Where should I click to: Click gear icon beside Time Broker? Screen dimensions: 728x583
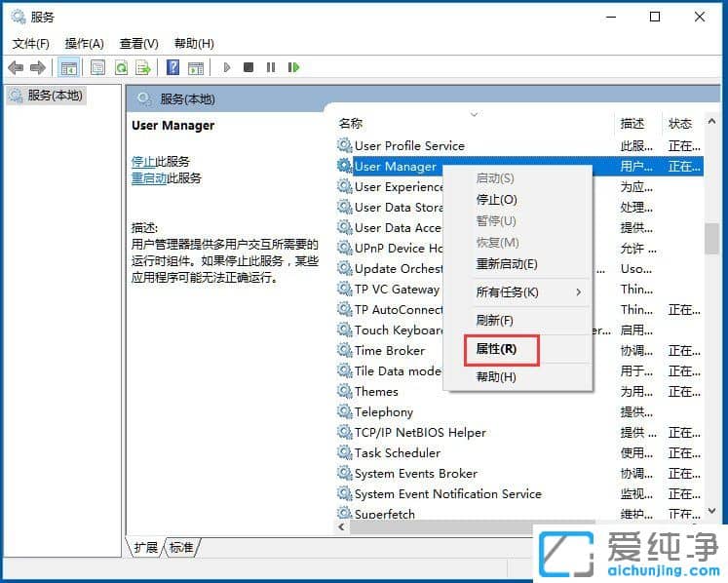344,350
